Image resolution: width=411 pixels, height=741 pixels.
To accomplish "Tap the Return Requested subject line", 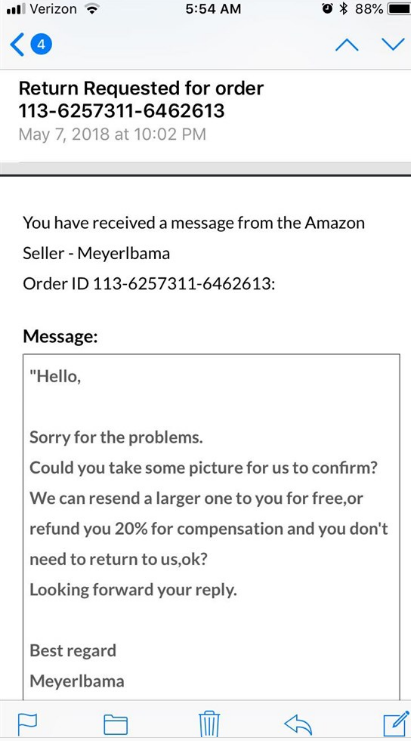I will tap(141, 99).
